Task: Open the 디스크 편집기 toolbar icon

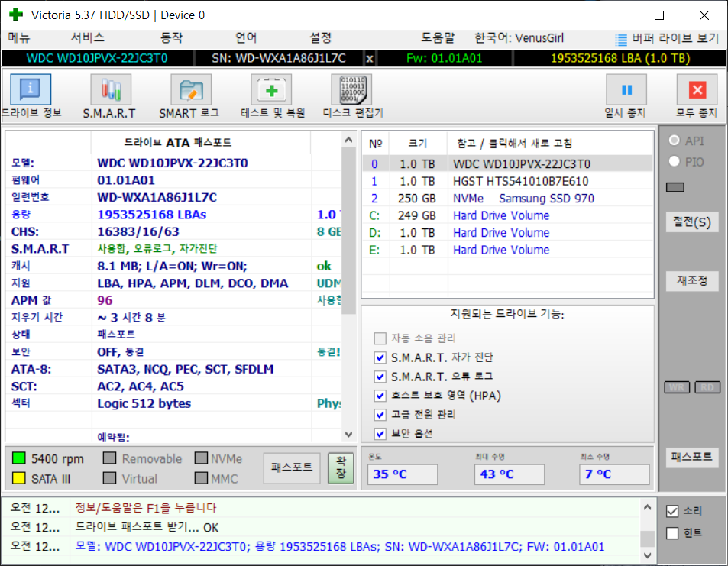Action: coord(352,89)
